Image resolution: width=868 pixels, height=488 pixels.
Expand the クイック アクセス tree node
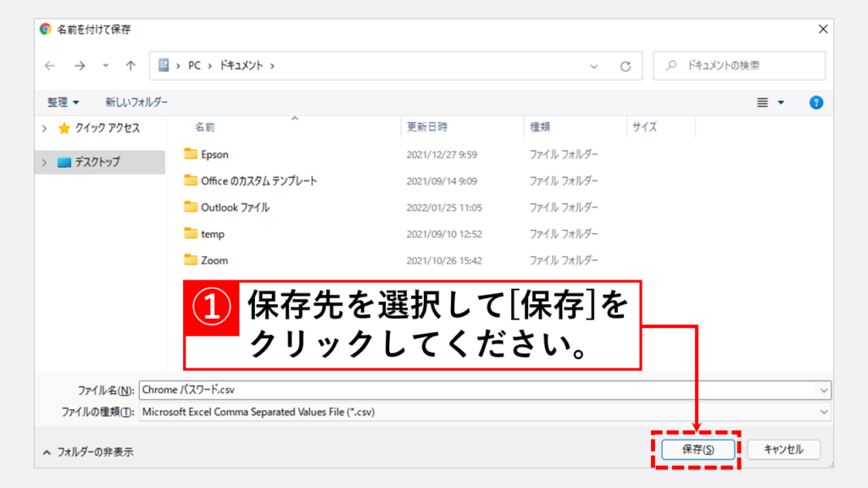click(x=44, y=129)
